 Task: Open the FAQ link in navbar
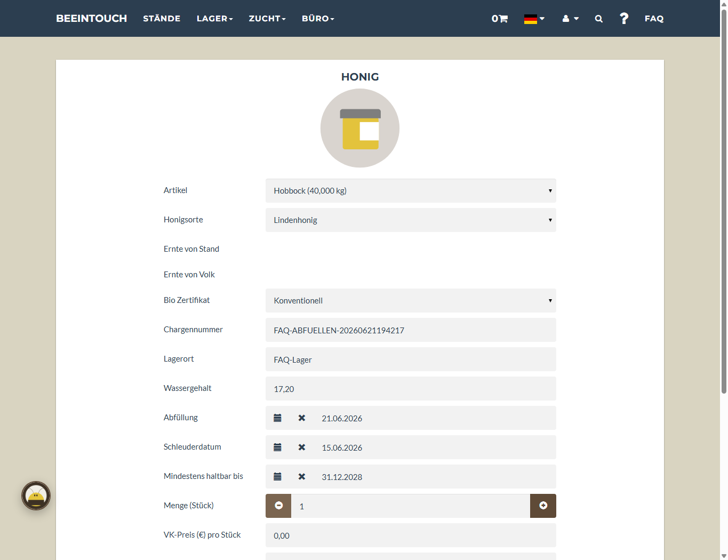point(654,19)
